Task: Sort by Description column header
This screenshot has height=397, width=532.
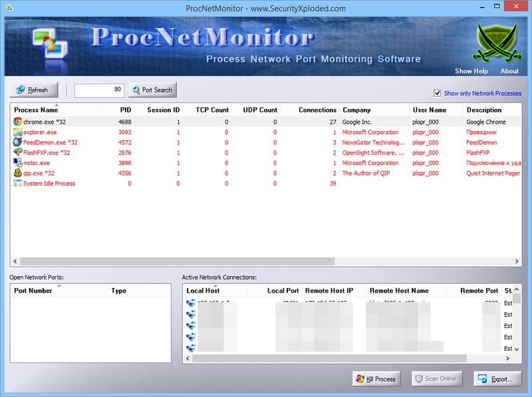Action: [x=492, y=110]
